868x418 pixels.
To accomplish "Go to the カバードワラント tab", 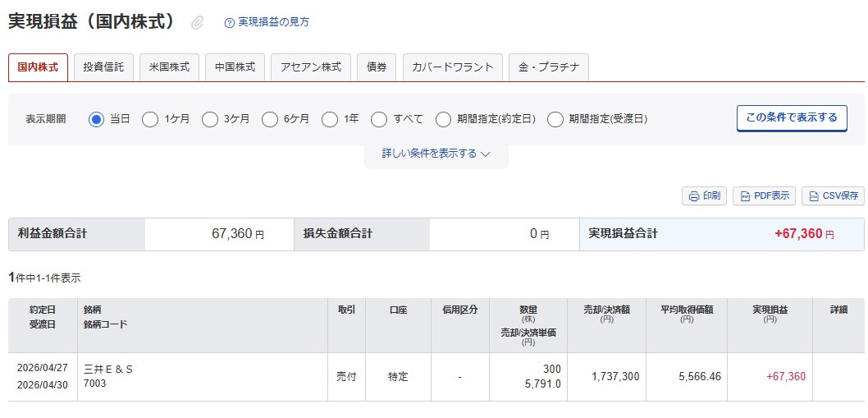I will (x=452, y=67).
